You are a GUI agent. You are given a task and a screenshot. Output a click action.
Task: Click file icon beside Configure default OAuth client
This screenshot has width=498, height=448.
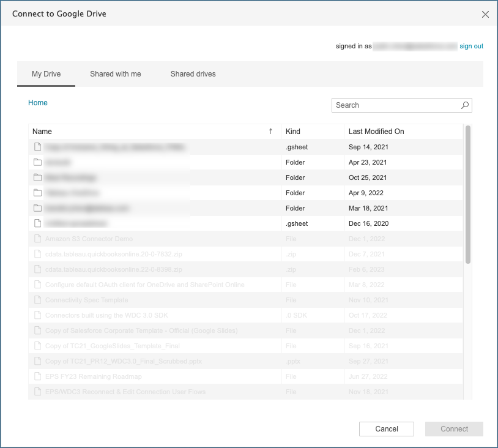37,285
